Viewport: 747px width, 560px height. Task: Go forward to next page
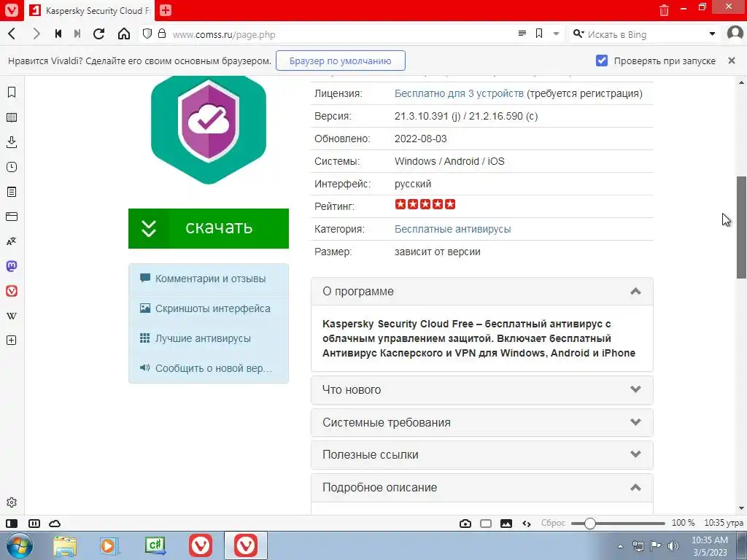point(36,34)
